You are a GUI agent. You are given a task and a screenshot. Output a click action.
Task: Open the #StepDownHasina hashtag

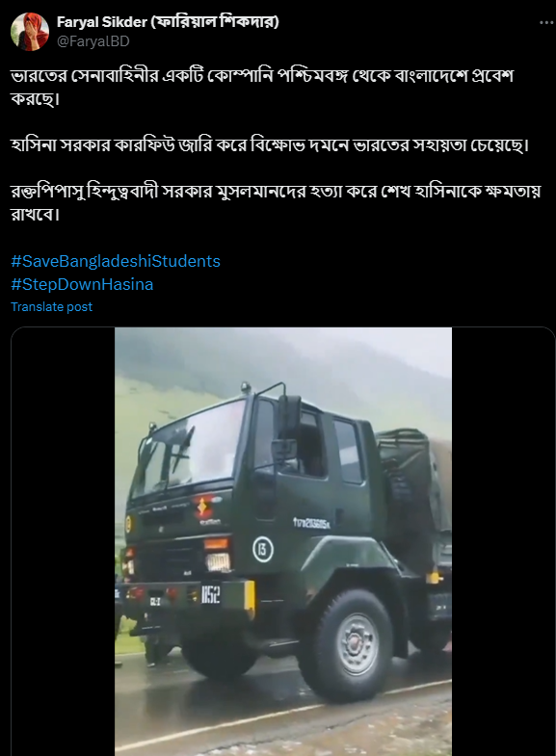click(82, 284)
